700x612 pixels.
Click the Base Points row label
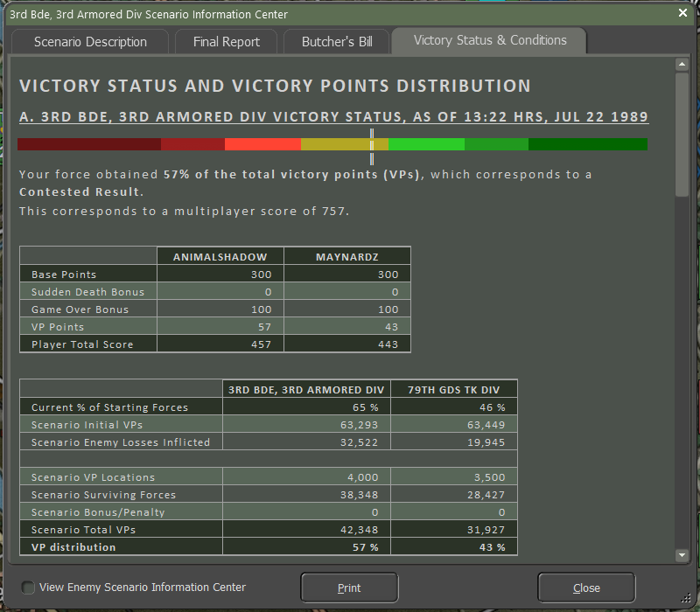click(64, 275)
